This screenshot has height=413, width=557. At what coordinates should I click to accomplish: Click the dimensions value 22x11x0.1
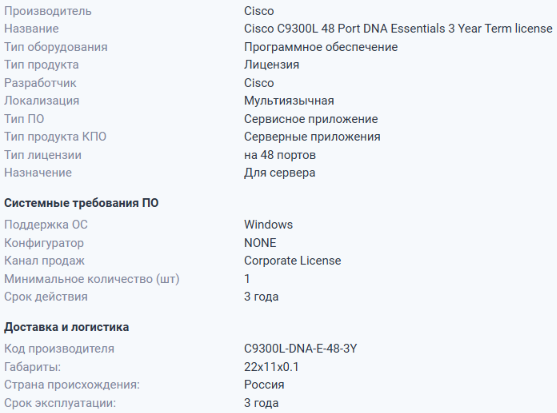click(x=271, y=366)
